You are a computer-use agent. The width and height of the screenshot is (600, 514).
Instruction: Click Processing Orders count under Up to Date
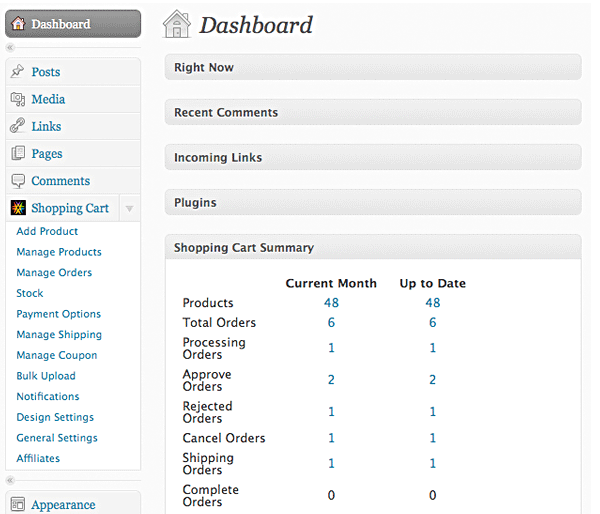click(433, 348)
